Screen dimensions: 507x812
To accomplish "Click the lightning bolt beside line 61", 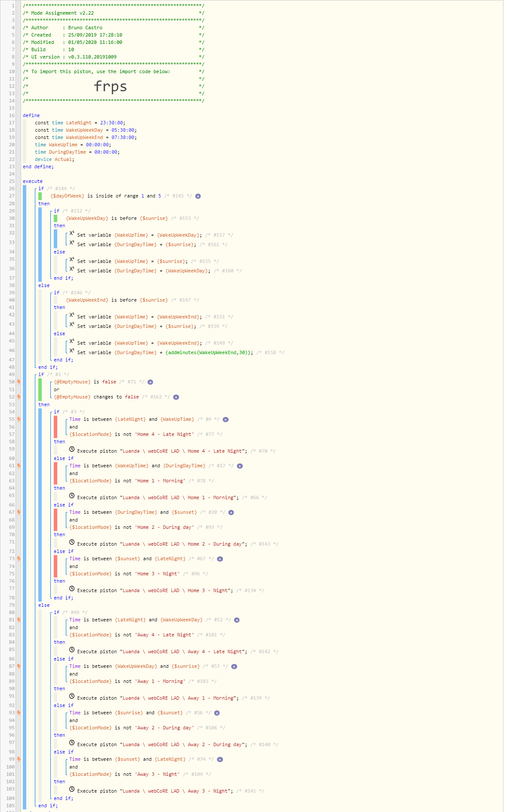I will pos(19,466).
